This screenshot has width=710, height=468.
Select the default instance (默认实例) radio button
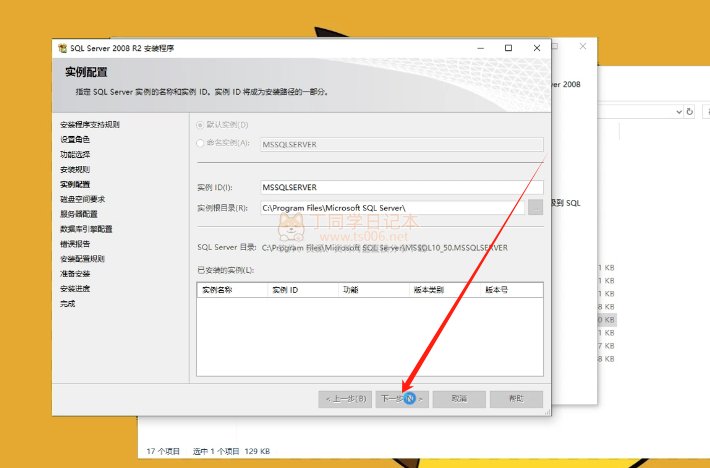(x=200, y=124)
